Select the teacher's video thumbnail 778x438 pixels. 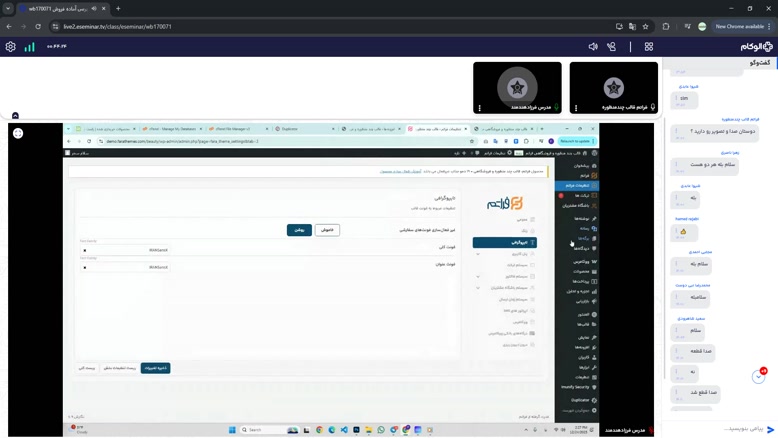[517, 87]
